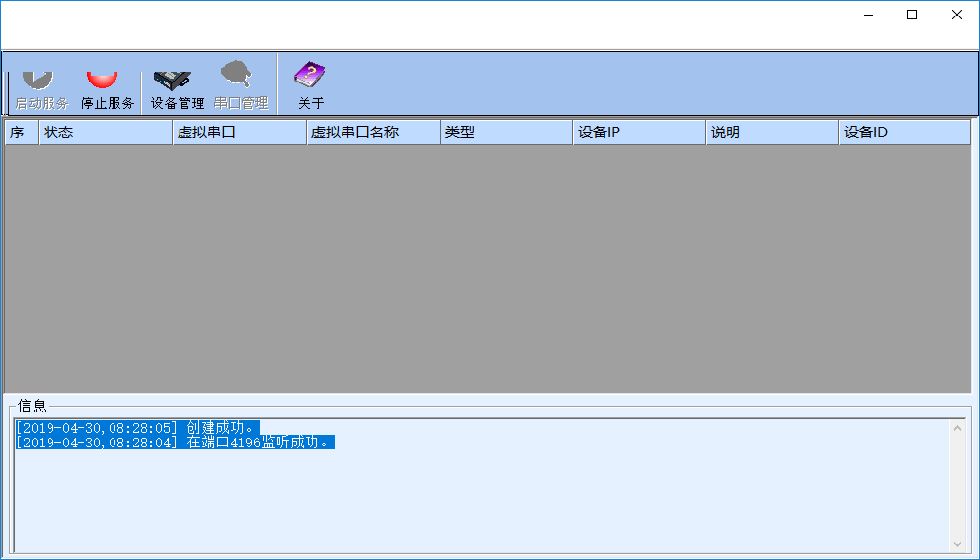Stop the service with 停止服务 icon

(107, 87)
